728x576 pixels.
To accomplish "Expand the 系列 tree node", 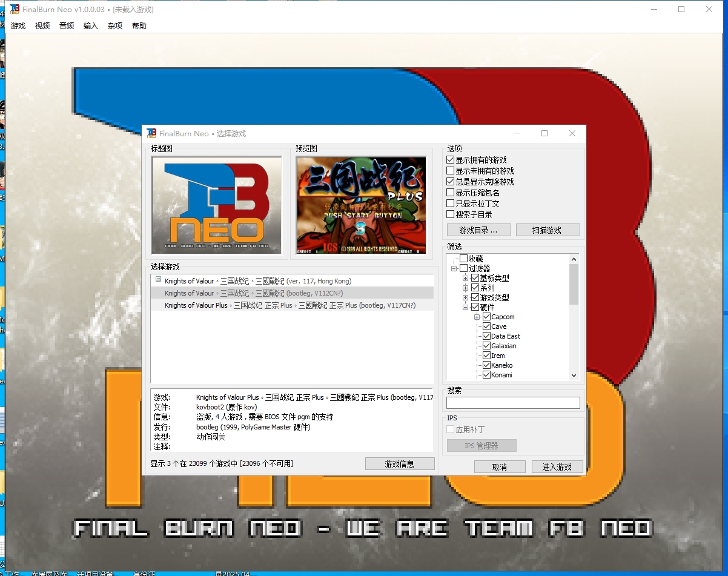I will pos(465,288).
